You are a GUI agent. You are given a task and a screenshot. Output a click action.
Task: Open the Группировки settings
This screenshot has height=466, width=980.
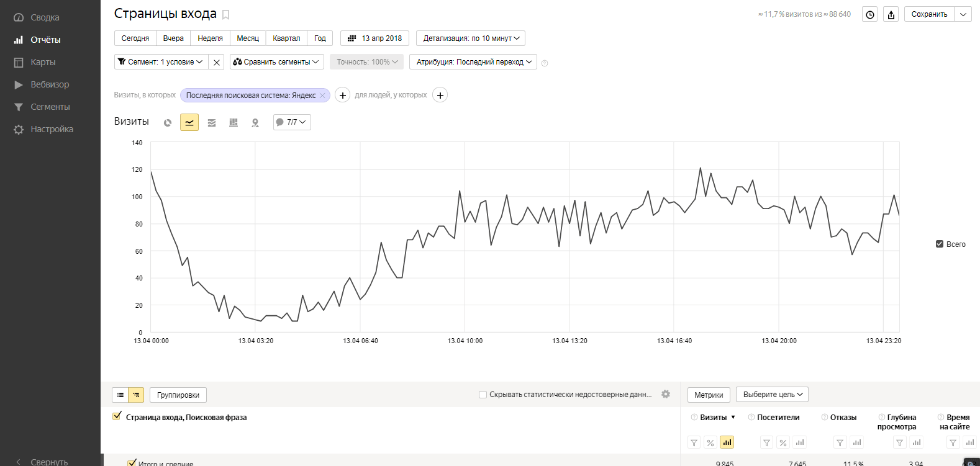pos(178,395)
